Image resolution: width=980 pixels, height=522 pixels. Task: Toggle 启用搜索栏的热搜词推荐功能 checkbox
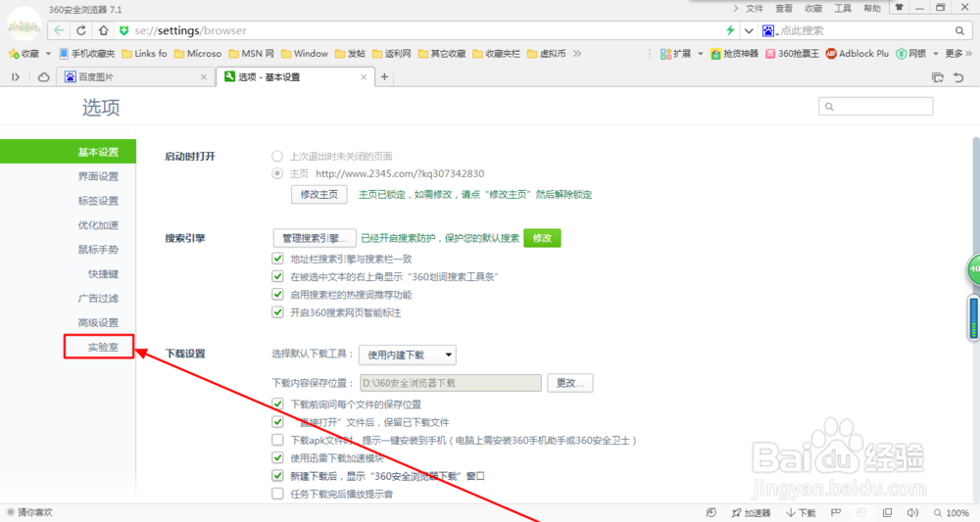[277, 294]
